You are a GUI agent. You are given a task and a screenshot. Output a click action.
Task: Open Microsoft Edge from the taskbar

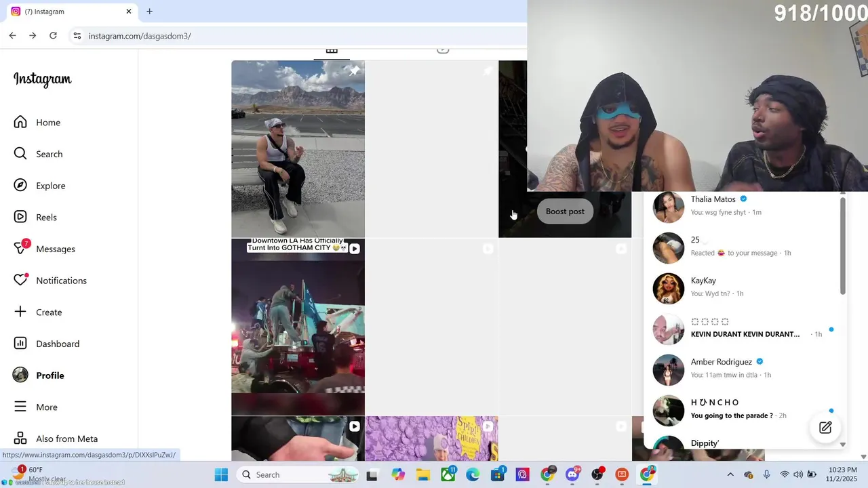click(473, 475)
